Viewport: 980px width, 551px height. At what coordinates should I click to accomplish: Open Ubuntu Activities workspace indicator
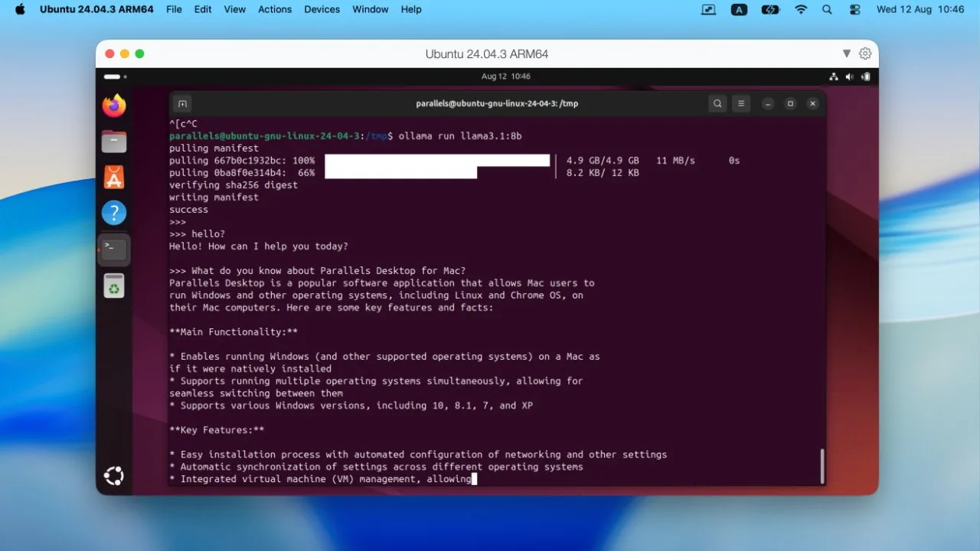pos(116,77)
